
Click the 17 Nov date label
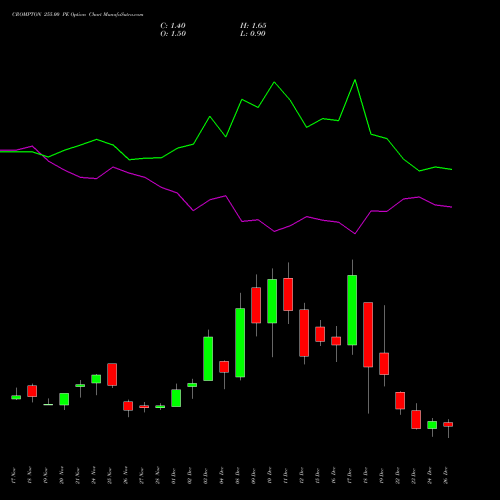point(14,476)
